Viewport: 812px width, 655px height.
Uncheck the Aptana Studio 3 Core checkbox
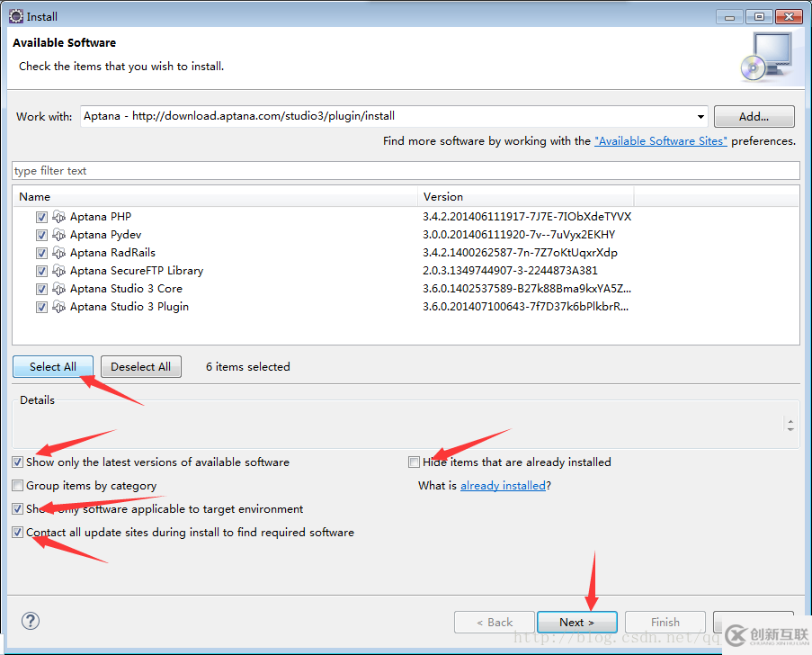click(x=42, y=289)
